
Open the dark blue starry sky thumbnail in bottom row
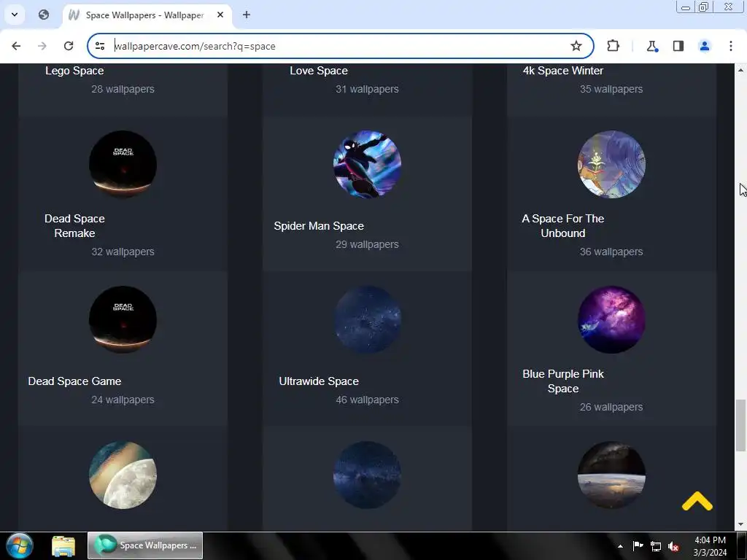coord(368,475)
